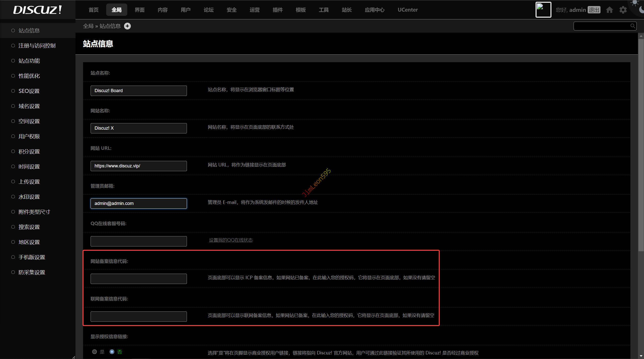Open 设置我的QQ在线状态 link
Viewport: 644px width, 359px height.
[231, 240]
